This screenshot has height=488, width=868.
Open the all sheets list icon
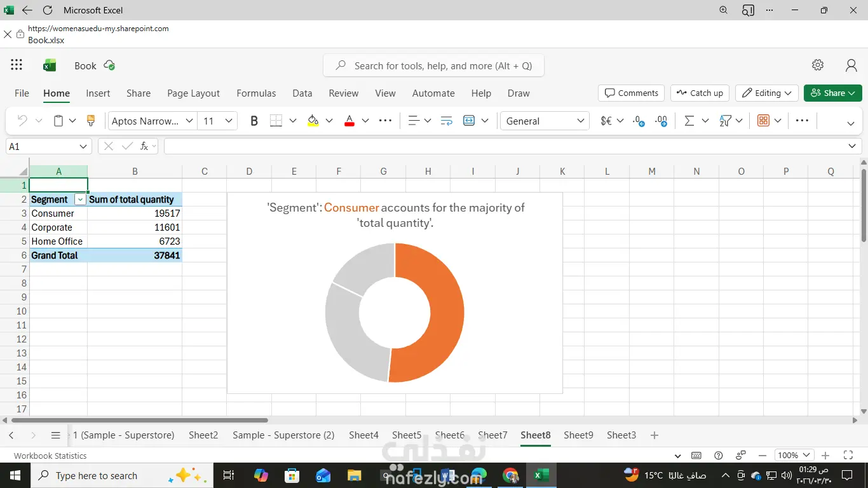56,435
